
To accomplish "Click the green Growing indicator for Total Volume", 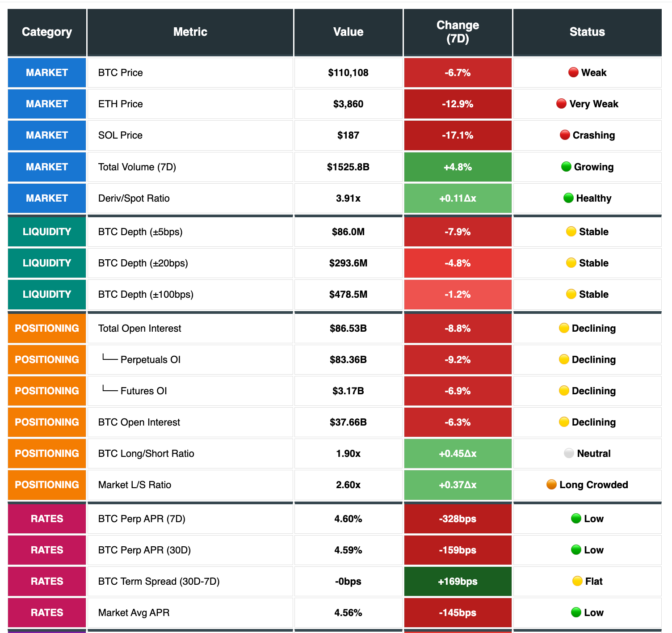I will [567, 167].
